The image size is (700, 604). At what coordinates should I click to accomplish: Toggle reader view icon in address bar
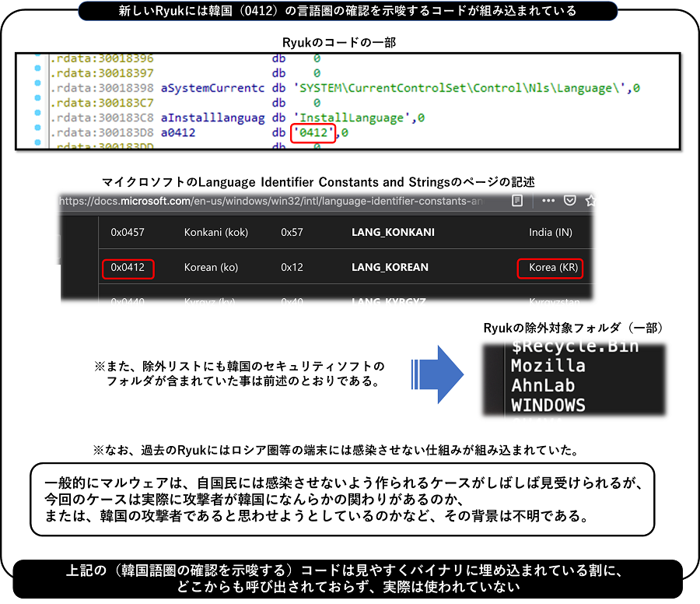click(x=517, y=201)
